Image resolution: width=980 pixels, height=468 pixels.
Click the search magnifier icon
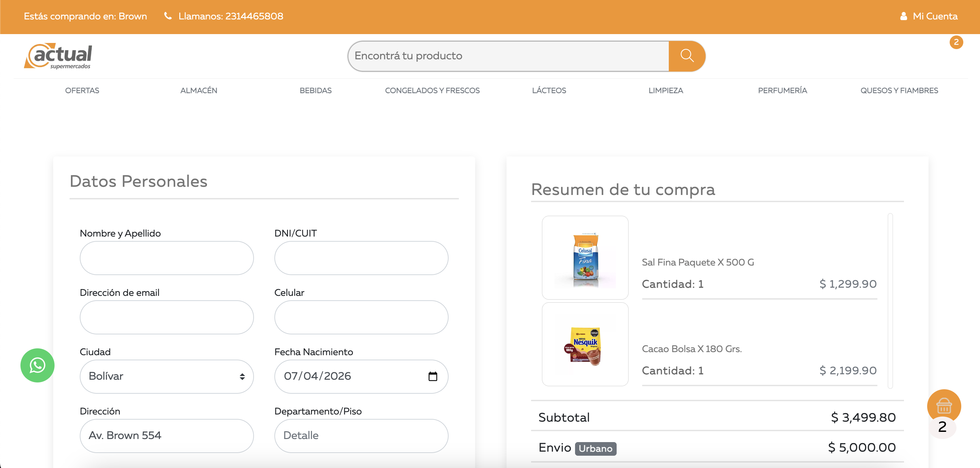[687, 56]
